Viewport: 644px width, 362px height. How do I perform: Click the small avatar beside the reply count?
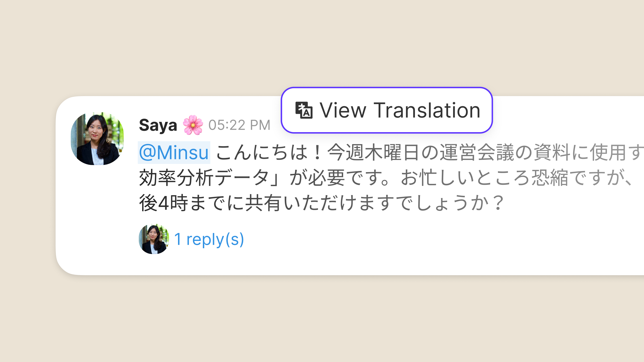(153, 239)
